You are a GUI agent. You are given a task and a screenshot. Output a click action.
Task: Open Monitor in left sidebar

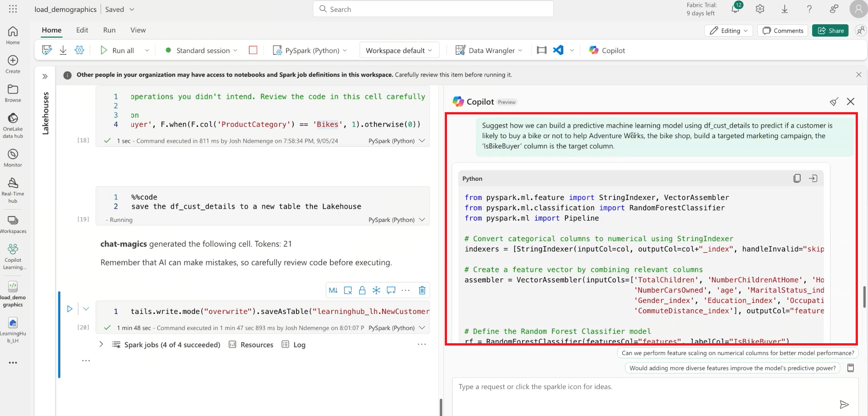click(x=13, y=158)
